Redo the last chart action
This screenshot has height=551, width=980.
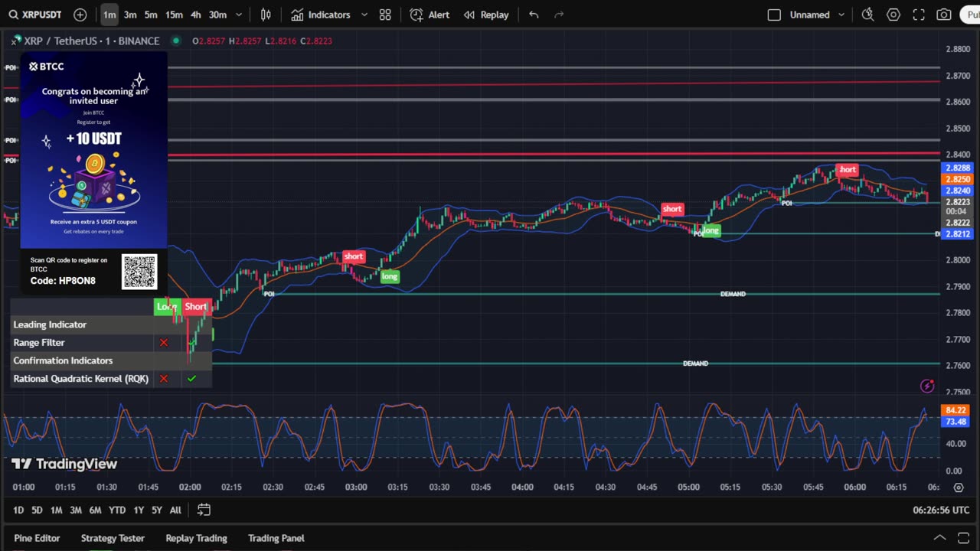[559, 15]
